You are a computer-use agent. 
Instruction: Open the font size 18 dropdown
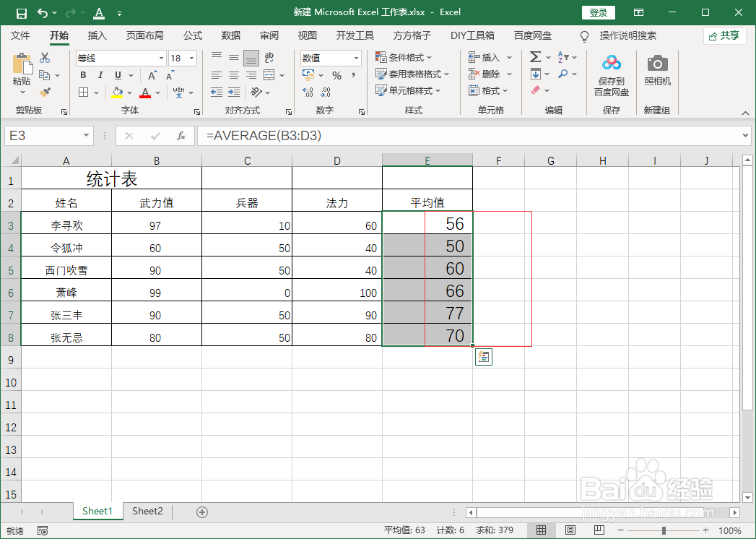tap(192, 59)
